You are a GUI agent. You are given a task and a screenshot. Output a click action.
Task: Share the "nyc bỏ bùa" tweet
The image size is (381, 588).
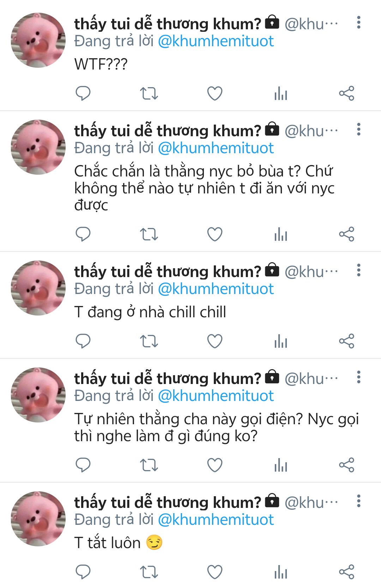pyautogui.click(x=346, y=234)
